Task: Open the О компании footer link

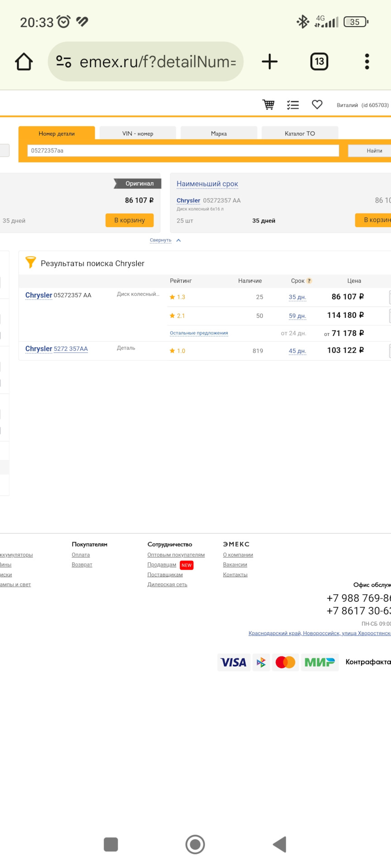Action: click(238, 555)
